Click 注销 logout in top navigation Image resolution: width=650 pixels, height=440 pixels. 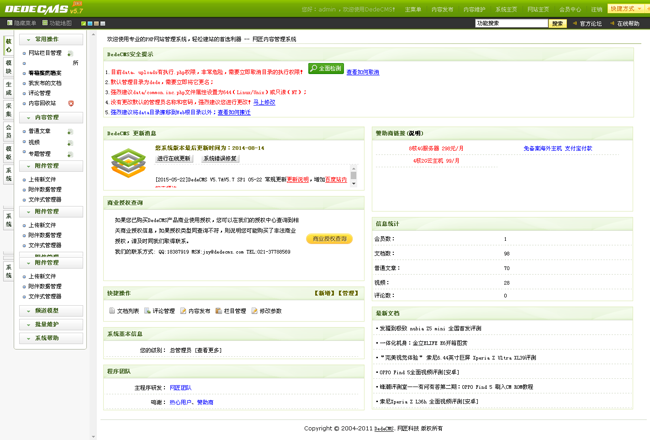(597, 9)
